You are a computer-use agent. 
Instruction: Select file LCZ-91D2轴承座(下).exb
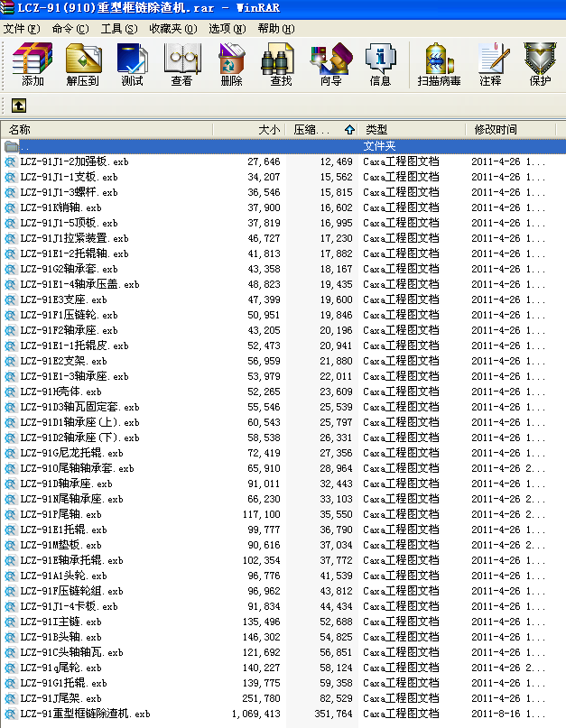point(79,438)
